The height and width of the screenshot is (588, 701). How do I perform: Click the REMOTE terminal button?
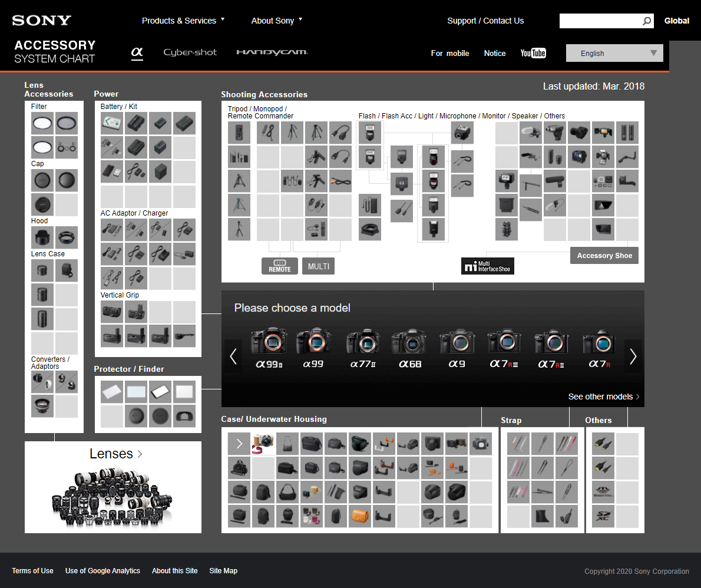tap(280, 266)
